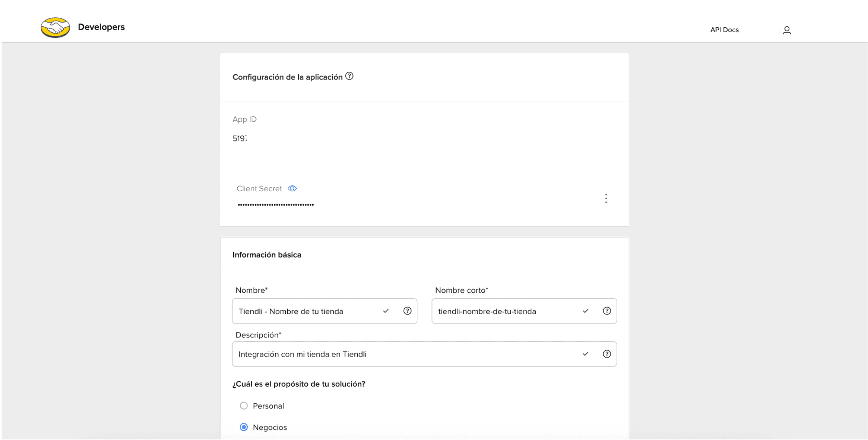The image size is (868, 440).
Task: Open Client Secret three-dot options menu
Action: (x=606, y=198)
